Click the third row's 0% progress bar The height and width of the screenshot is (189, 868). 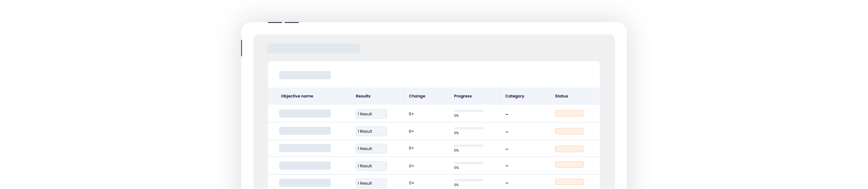(x=468, y=146)
